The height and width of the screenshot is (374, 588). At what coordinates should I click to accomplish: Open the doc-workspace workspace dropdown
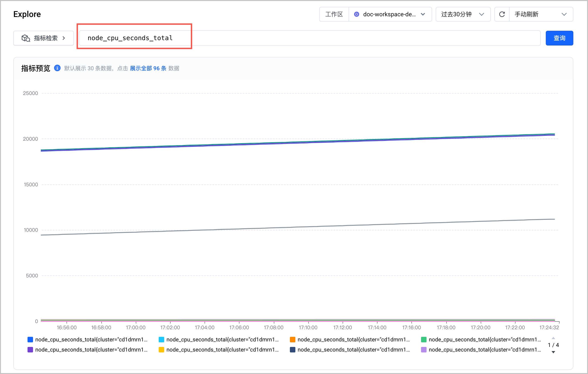pos(390,14)
